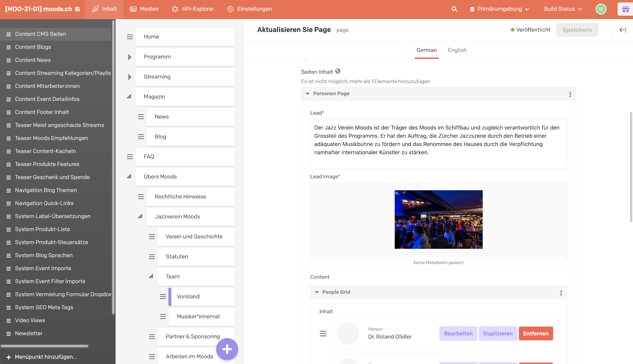Screen dimensions: 633x364
Task: Click the Veröffentlicht status indicator
Action: [530, 30]
